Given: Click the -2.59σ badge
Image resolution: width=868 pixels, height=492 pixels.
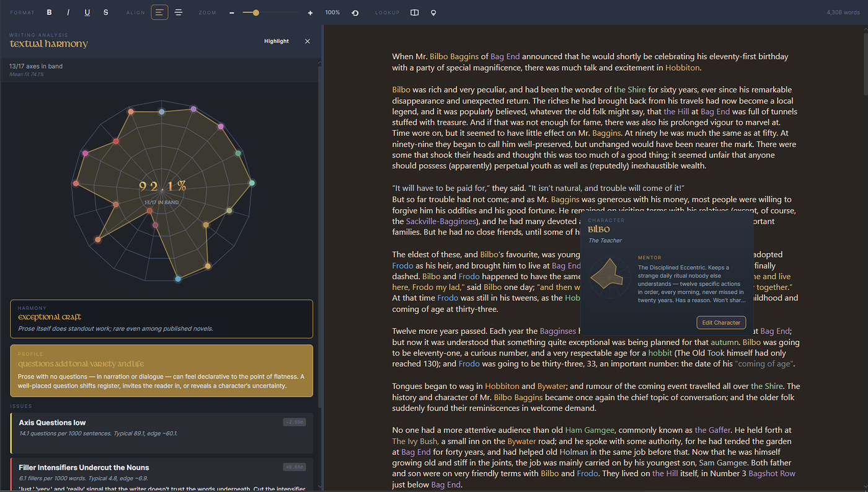Looking at the screenshot, I should pyautogui.click(x=294, y=422).
